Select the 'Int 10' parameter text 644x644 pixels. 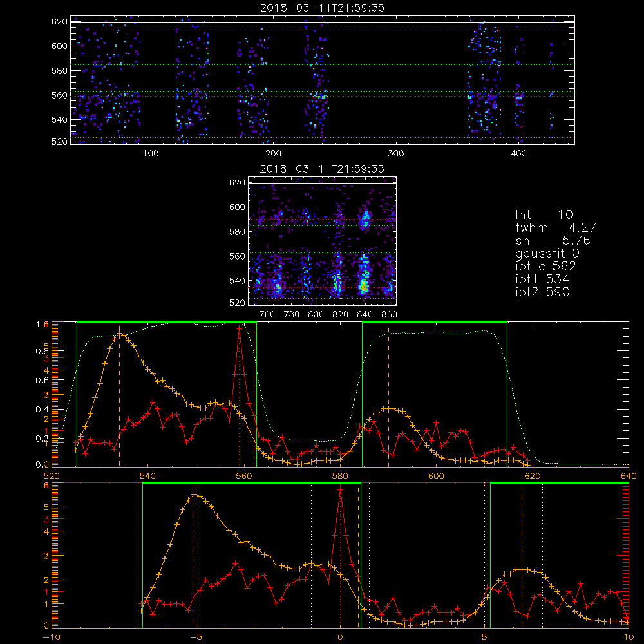coord(544,214)
